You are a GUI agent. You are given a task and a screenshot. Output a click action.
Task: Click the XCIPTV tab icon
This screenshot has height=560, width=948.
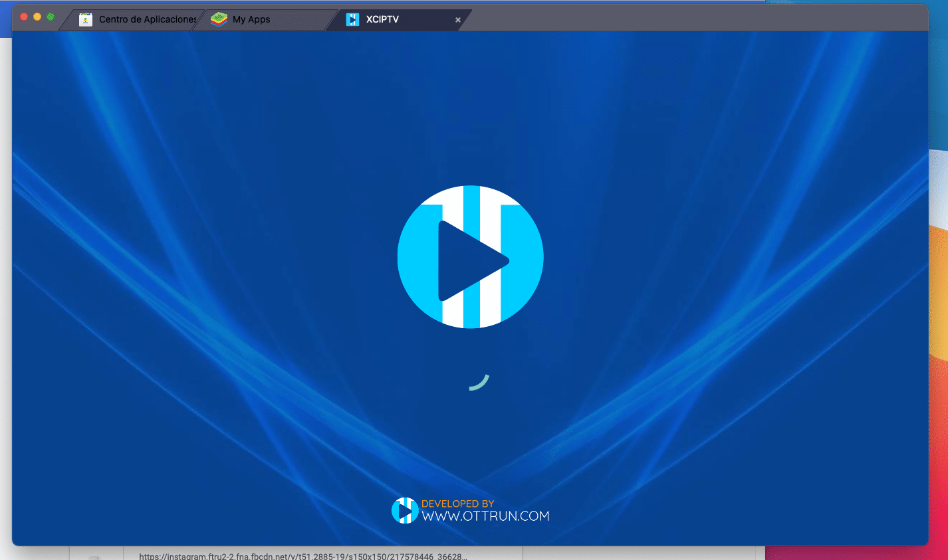click(x=352, y=19)
